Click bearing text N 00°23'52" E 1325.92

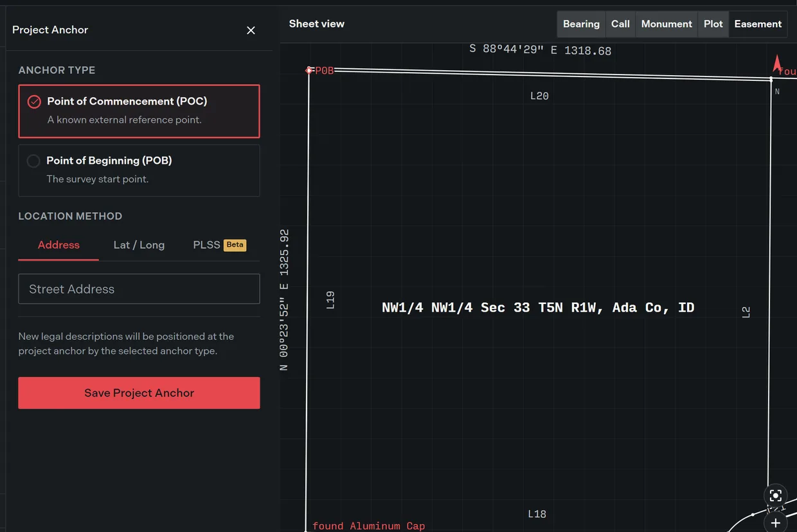click(x=284, y=300)
